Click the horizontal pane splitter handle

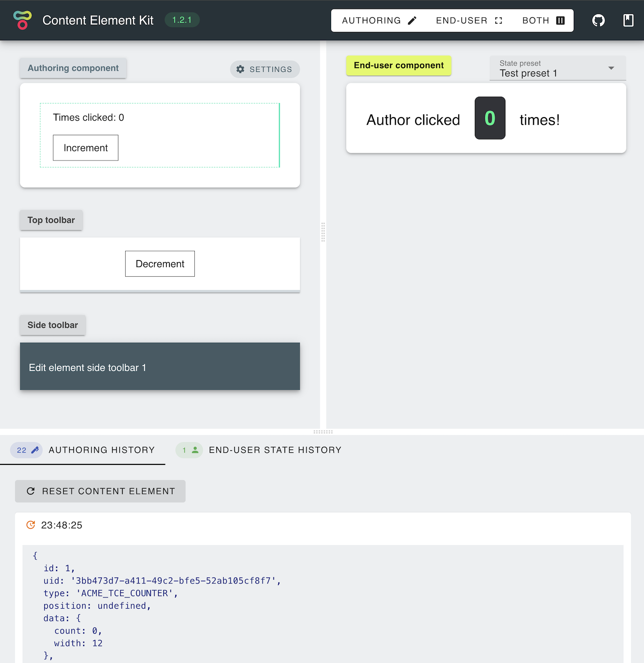pyautogui.click(x=323, y=432)
